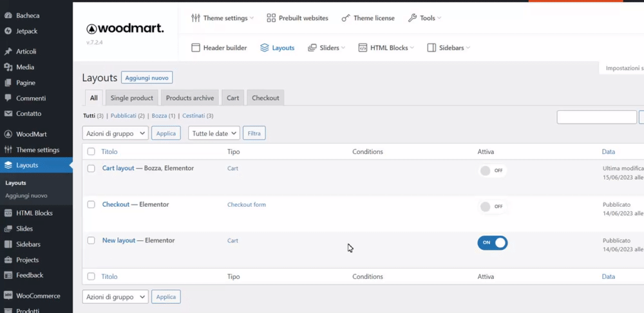Screen dimensions: 644x313
Task: Filter by Cestinati status link
Action: click(x=194, y=116)
